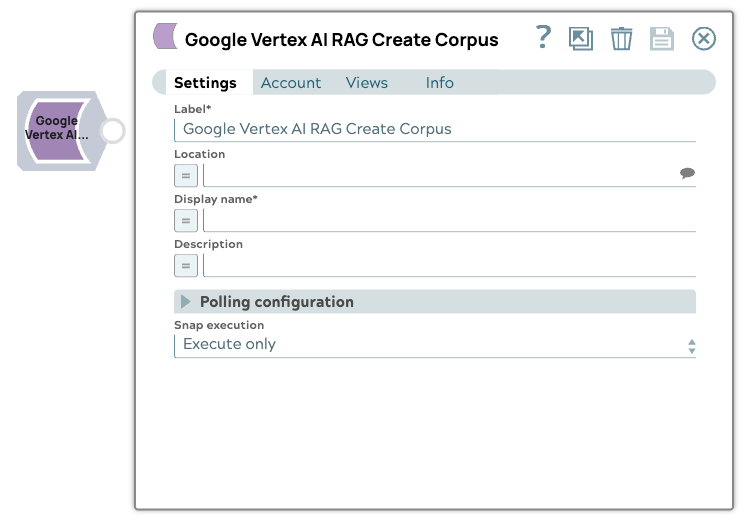The height and width of the screenshot is (529, 747).
Task: Select the Settings tab
Action: [205, 83]
